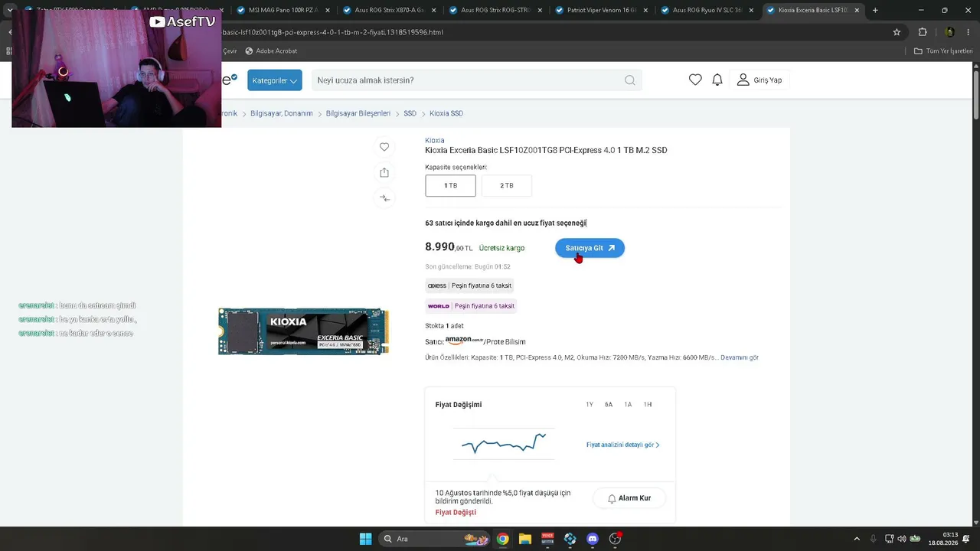980x551 pixels.
Task: Show 6A price history range
Action: (x=609, y=405)
